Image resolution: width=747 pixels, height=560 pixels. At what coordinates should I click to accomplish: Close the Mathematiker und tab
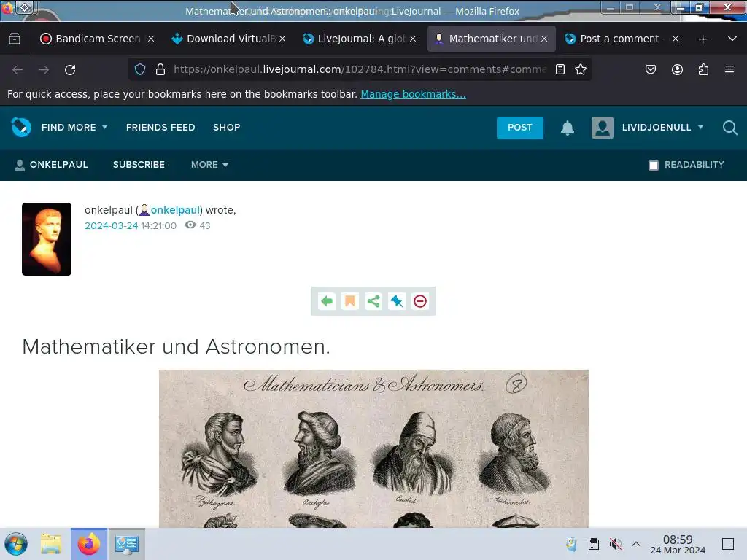pyautogui.click(x=544, y=39)
